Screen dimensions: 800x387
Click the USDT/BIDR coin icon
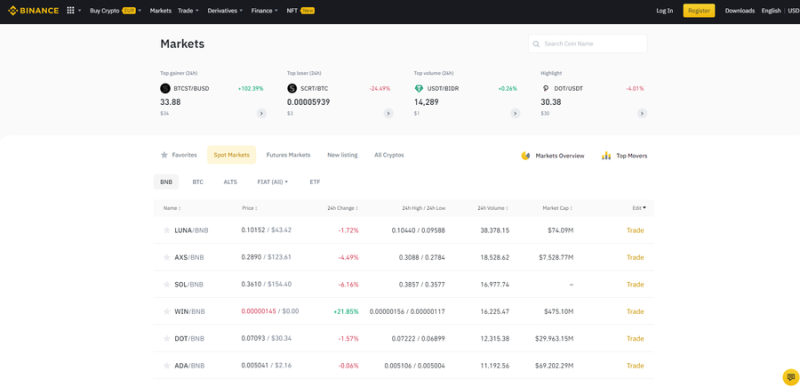click(x=419, y=88)
